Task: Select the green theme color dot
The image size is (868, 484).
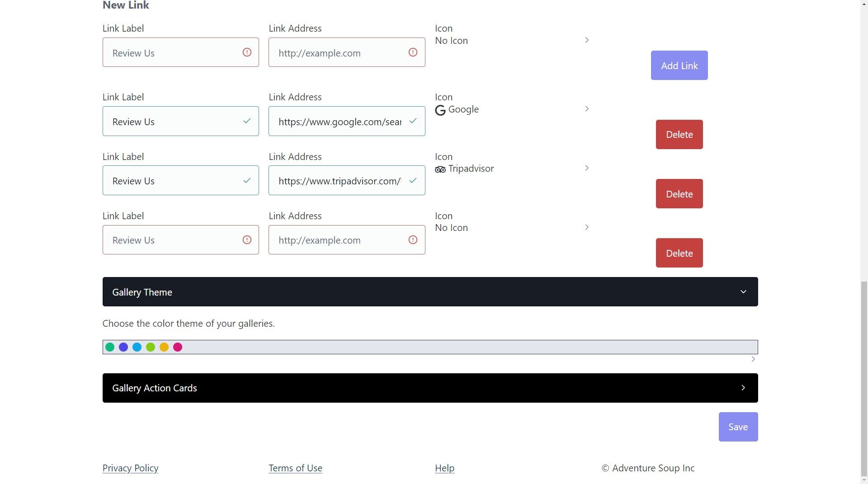Action: click(x=110, y=347)
